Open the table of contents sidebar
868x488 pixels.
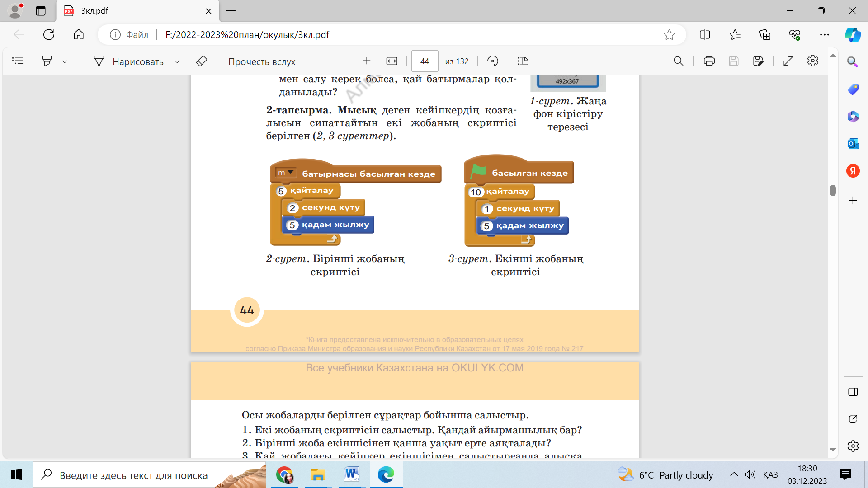coord(18,61)
